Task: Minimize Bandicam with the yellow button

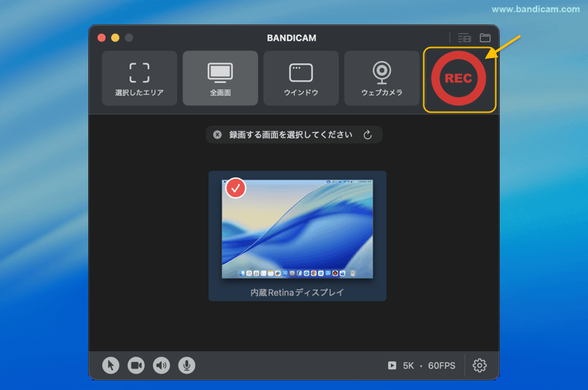Action: coord(115,38)
